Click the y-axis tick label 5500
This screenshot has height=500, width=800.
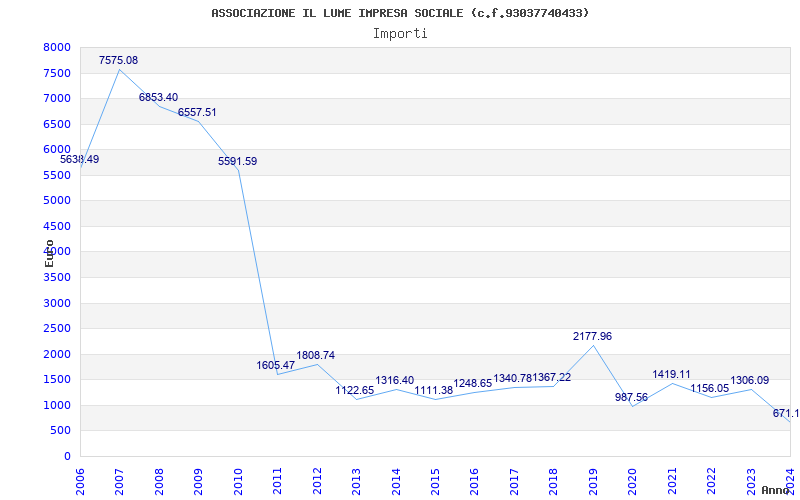click(58, 175)
